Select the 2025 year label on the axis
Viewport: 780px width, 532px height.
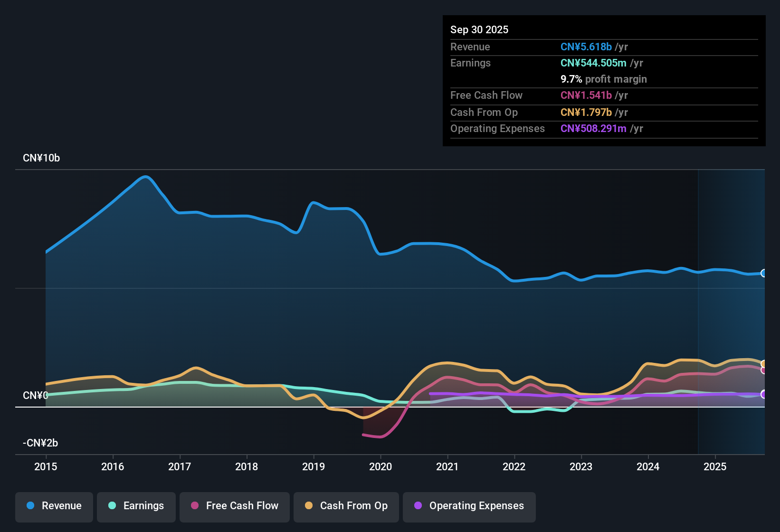coord(715,467)
